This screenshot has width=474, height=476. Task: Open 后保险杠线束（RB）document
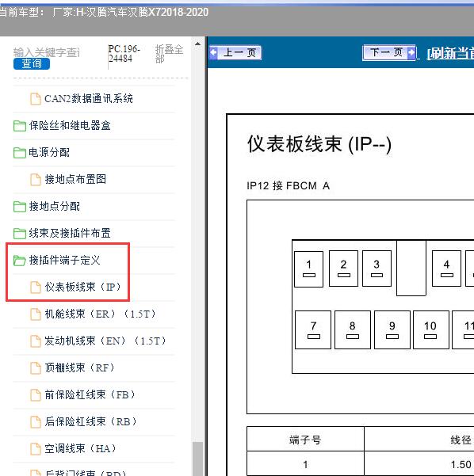coord(91,421)
